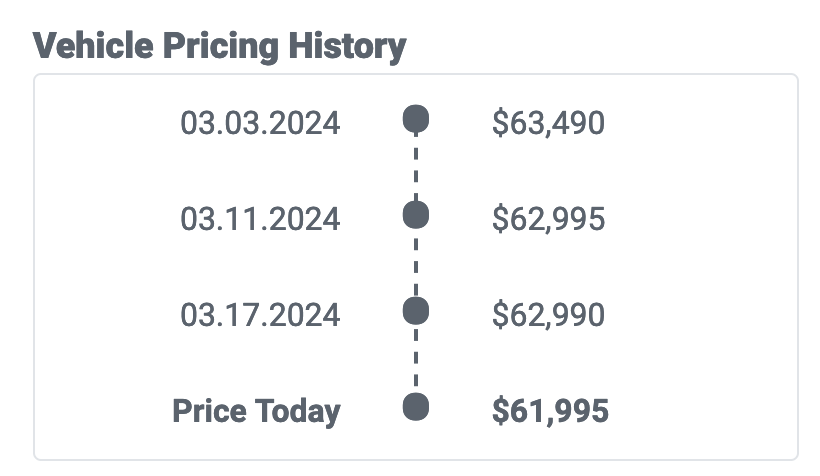The height and width of the screenshot is (476, 820).
Task: Click the word Vehicle in the heading
Action: click(93, 46)
